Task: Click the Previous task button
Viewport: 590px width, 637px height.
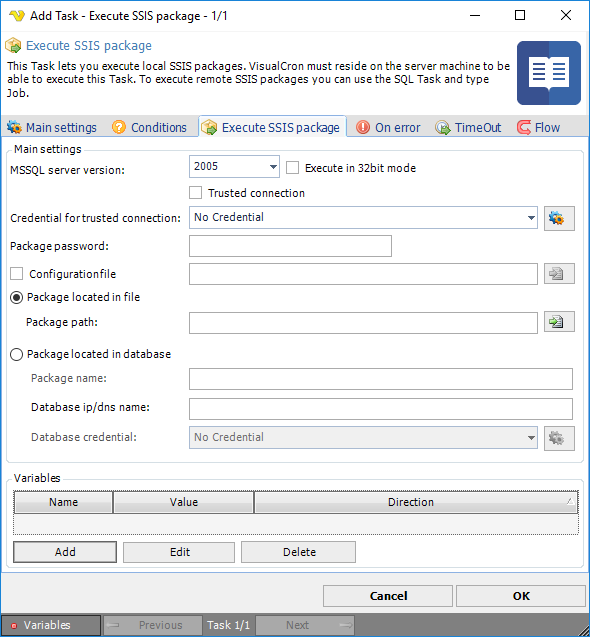Action: 153,625
